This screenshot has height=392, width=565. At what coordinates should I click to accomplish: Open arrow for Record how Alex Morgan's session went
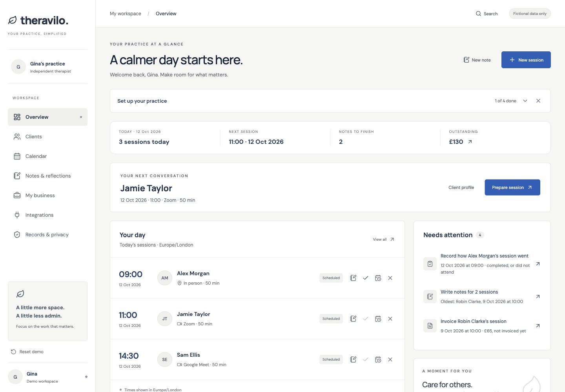[x=538, y=264]
